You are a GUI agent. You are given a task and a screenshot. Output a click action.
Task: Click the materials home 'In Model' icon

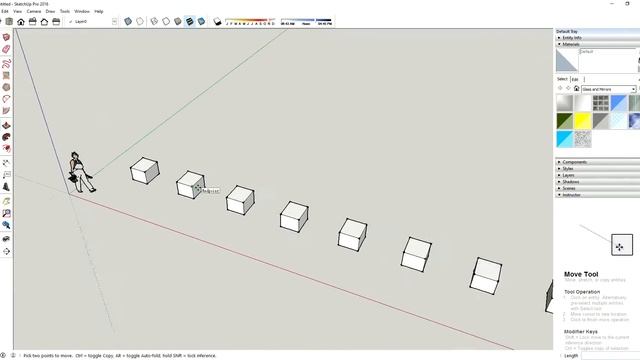pyautogui.click(x=576, y=89)
